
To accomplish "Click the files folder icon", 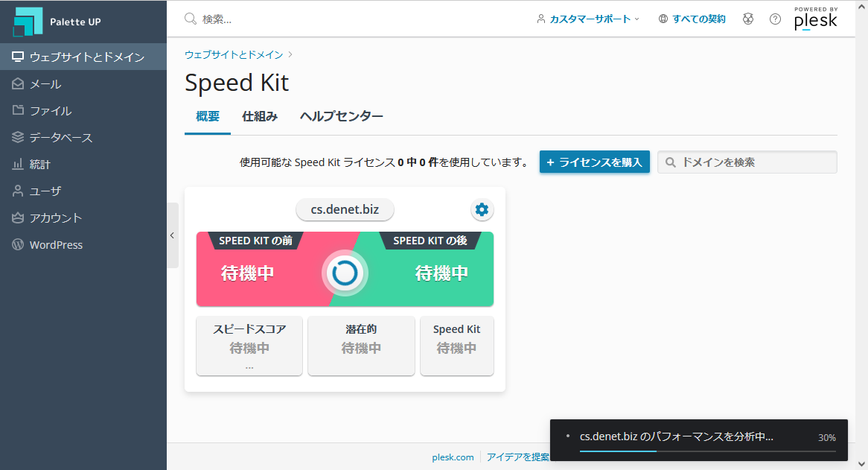I will pos(18,110).
